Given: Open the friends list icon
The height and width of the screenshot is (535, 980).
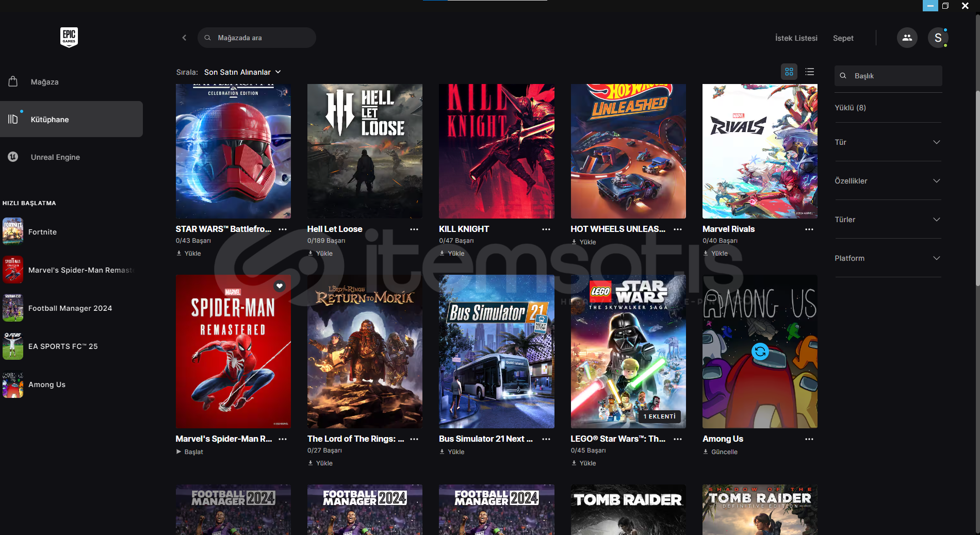Looking at the screenshot, I should (x=907, y=38).
